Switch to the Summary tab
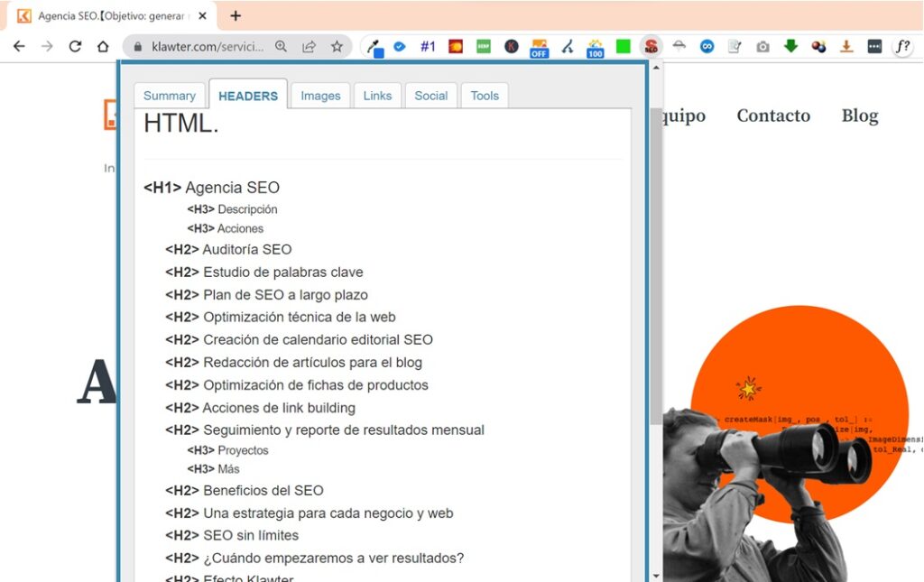The height and width of the screenshot is (582, 924). pos(170,96)
